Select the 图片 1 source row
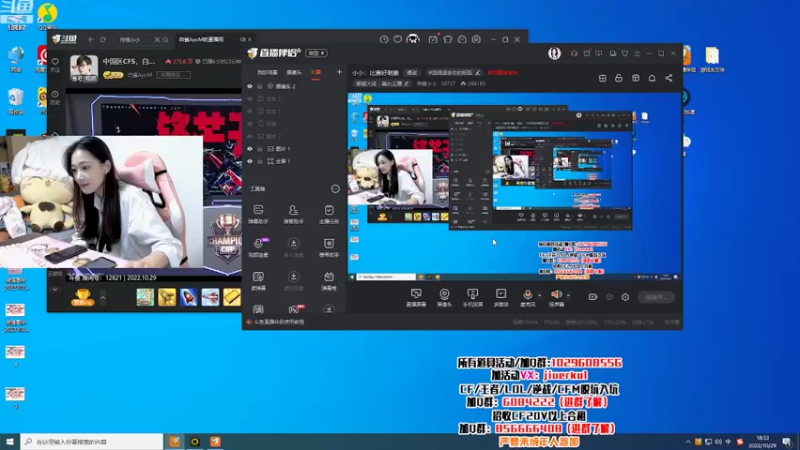 295,148
